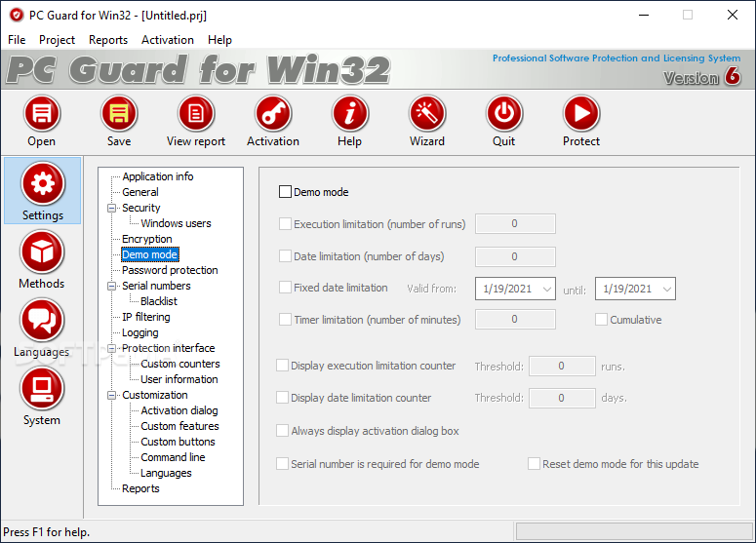This screenshot has width=756, height=543.
Task: Collapse the Security tree node
Action: tap(112, 209)
